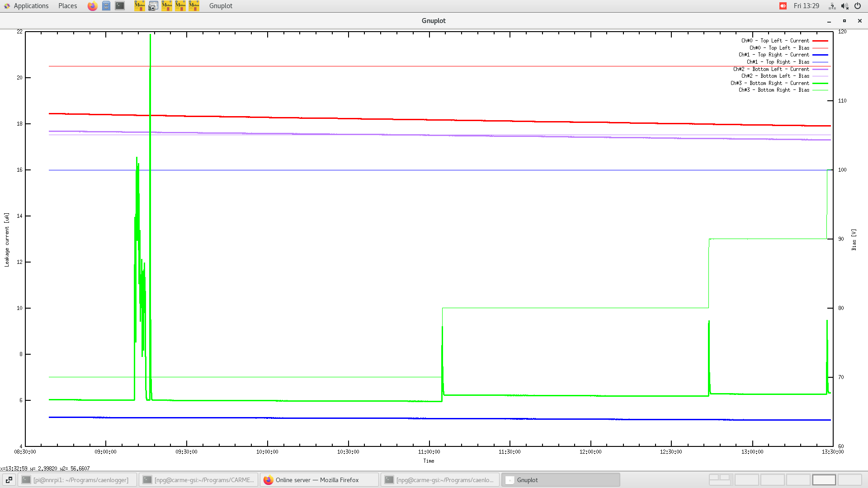Select an empty workspace in the workspace switcher

pyautogui.click(x=747, y=479)
